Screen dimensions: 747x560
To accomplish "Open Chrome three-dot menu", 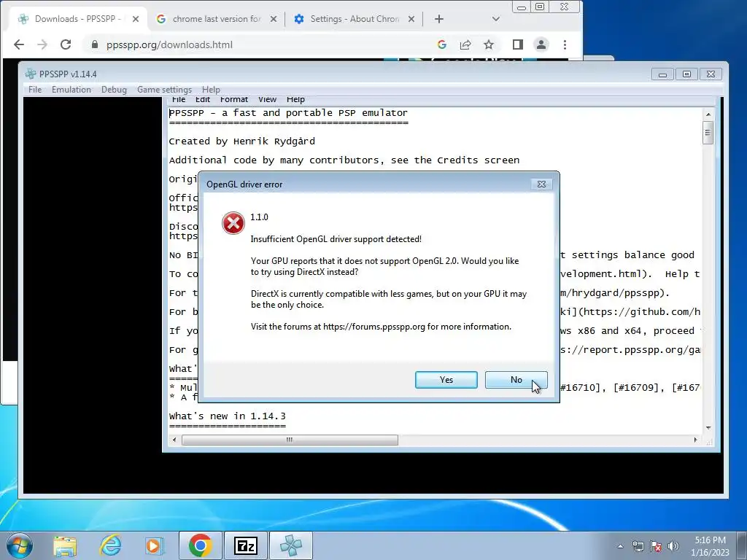I will tap(565, 44).
